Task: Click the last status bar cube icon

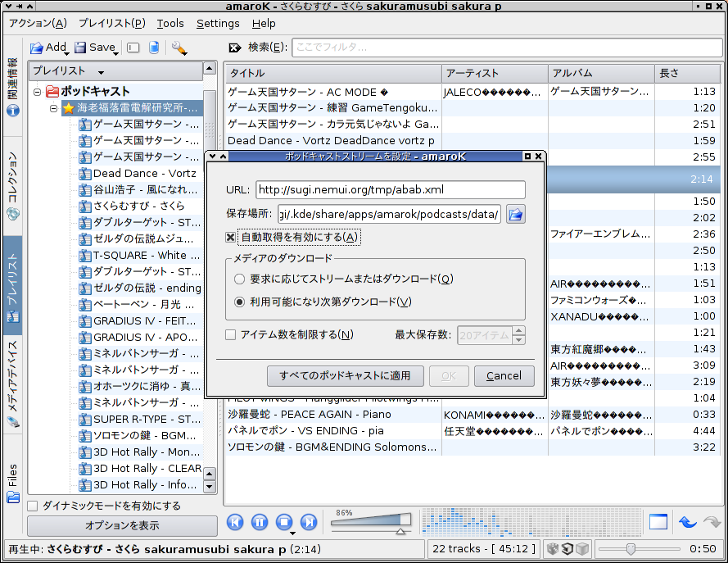Action: click(581, 548)
